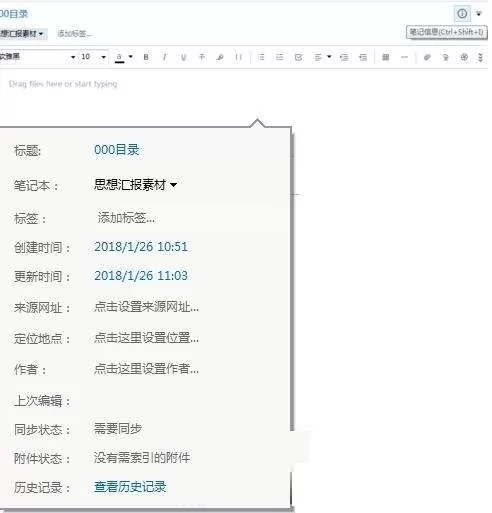
Task: Apply italic formatting
Action: 164,57
